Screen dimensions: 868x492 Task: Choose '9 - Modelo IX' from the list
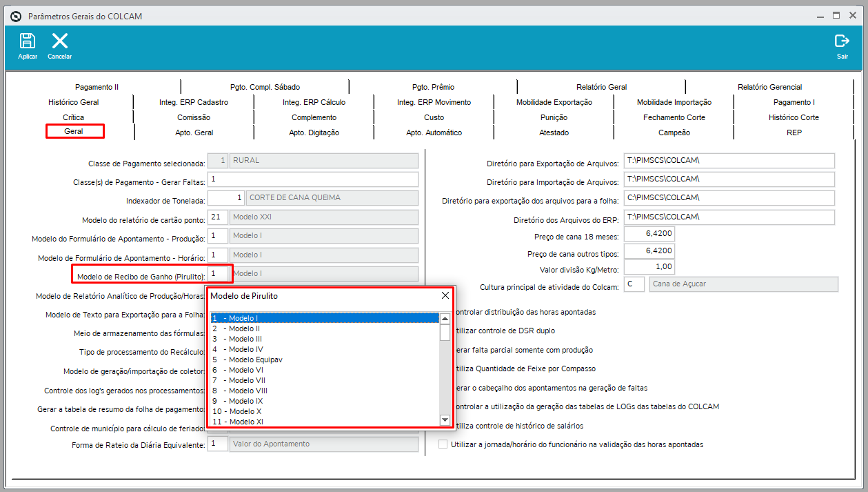(325, 401)
